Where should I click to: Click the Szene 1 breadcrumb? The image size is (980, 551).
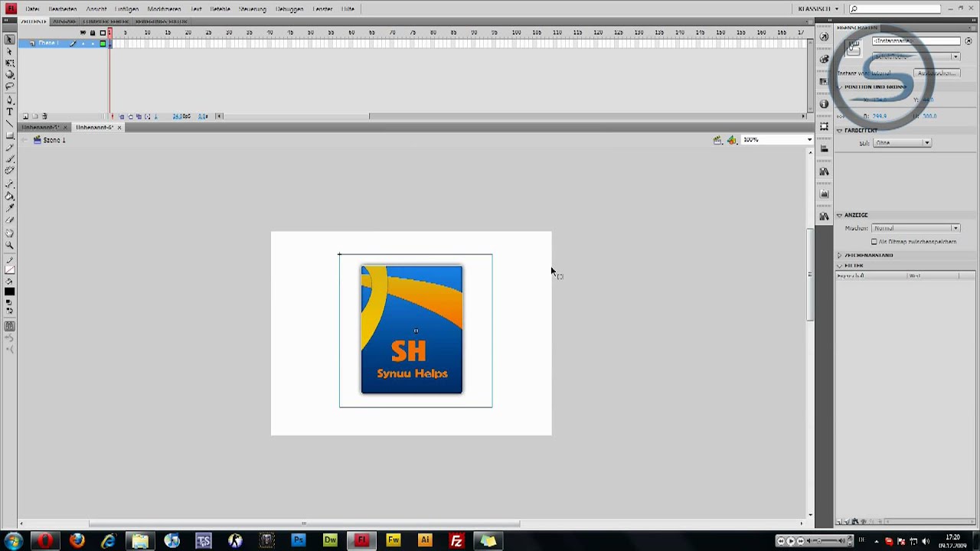(x=54, y=140)
